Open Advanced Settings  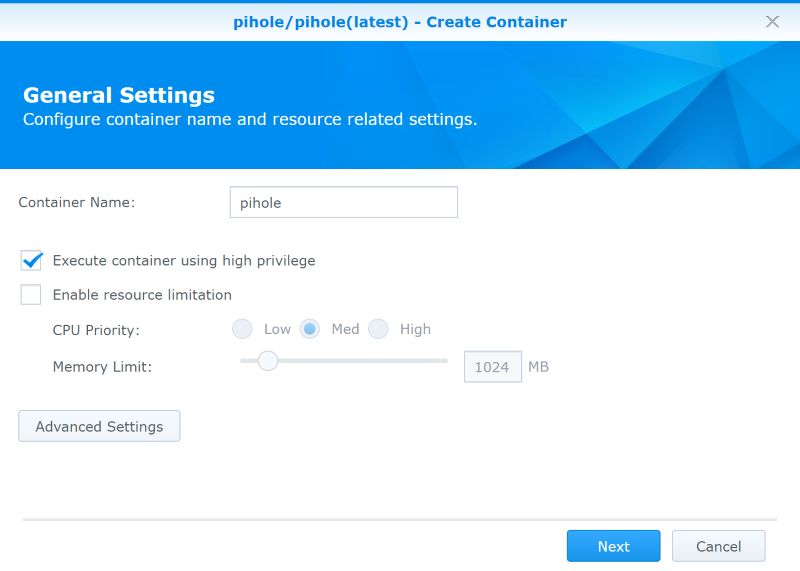[99, 426]
